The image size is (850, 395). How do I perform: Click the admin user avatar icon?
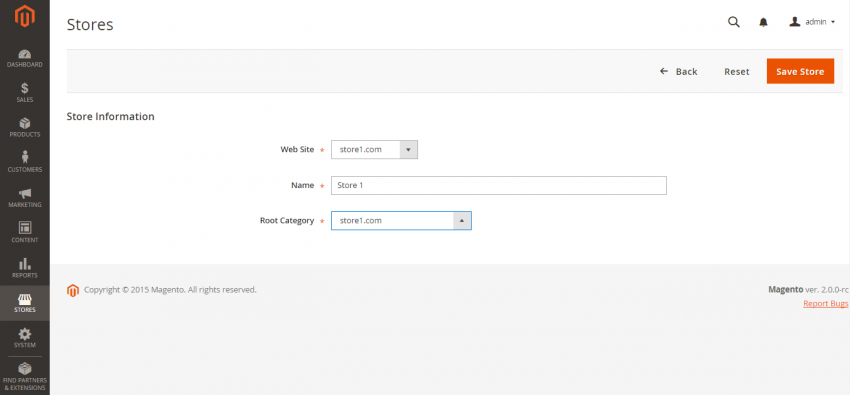pos(795,22)
